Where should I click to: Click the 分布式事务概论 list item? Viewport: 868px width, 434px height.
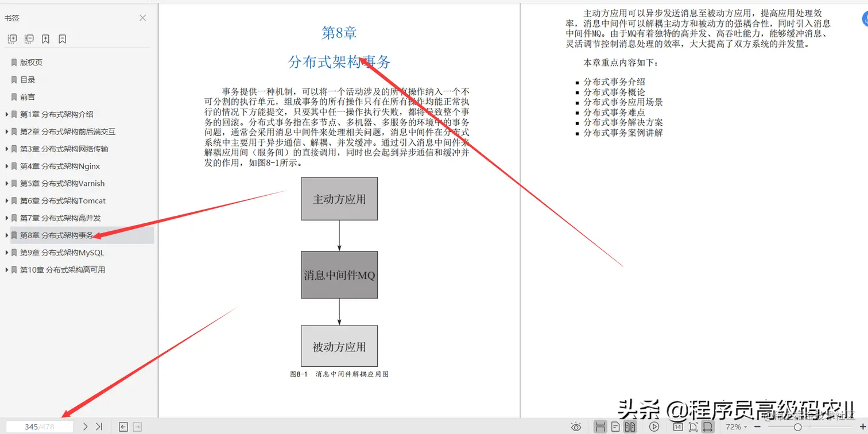(614, 92)
